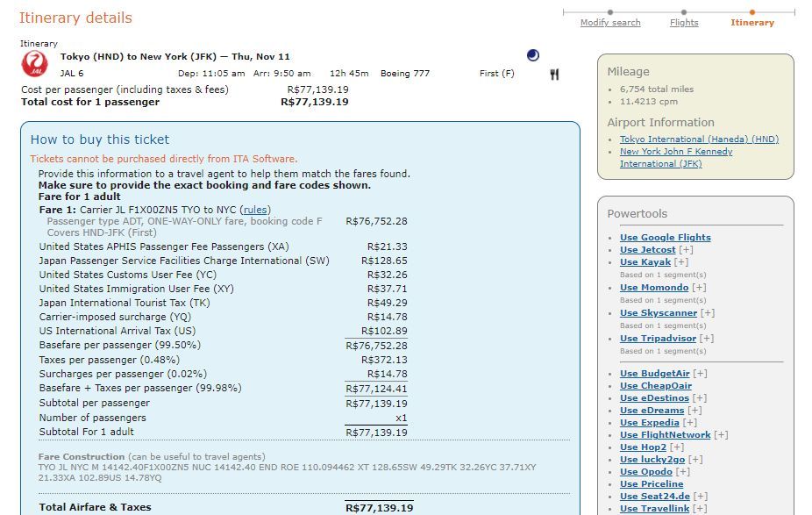Expand Kayak [+] options
The width and height of the screenshot is (812, 515).
(681, 262)
